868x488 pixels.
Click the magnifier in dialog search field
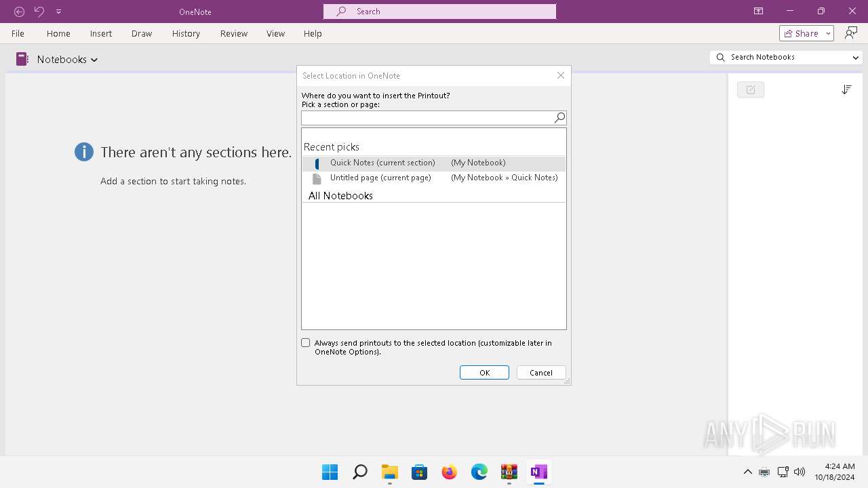(559, 118)
